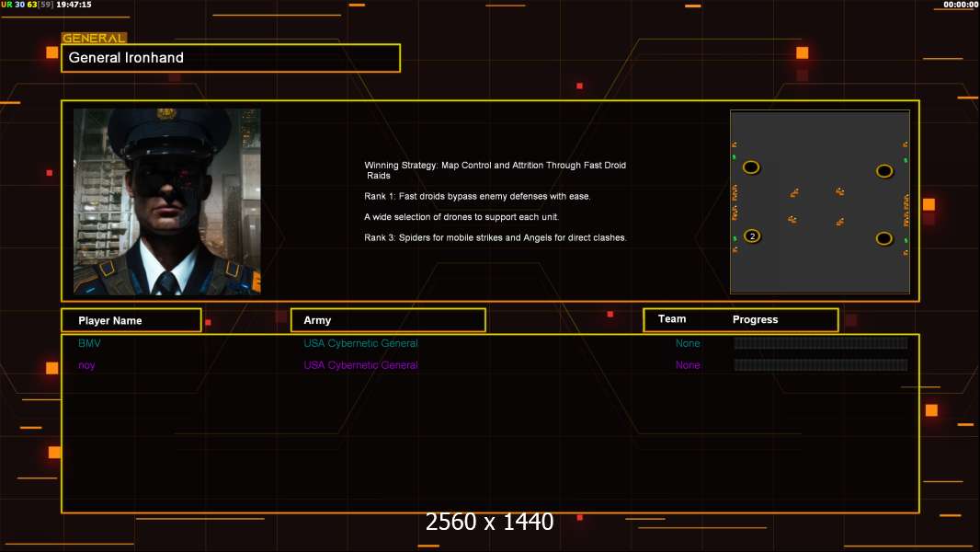Select the upper-left start circle on minimap
This screenshot has width=980, height=552.
point(751,167)
